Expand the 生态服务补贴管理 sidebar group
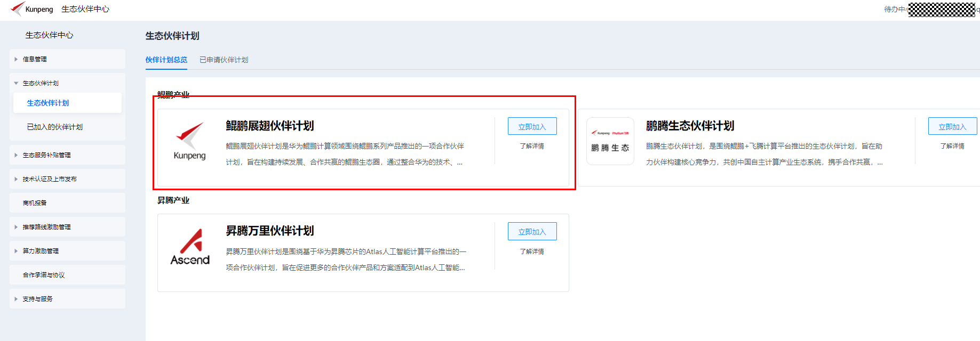 (x=67, y=155)
